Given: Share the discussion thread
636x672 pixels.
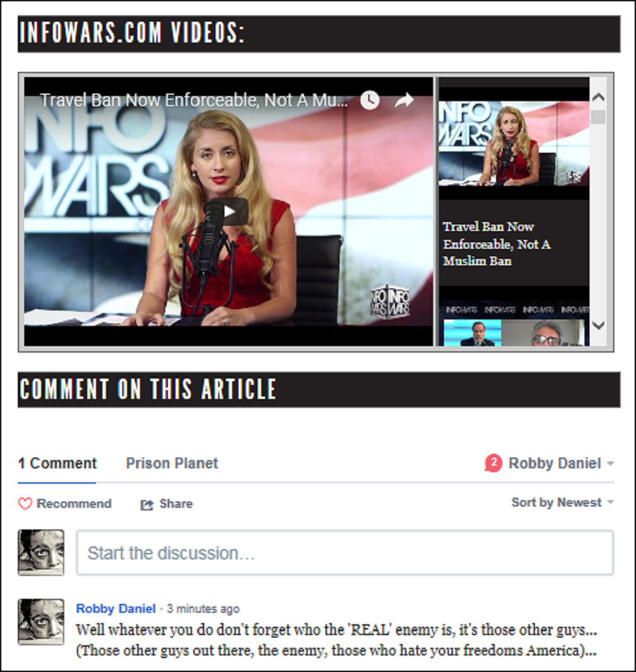Looking at the screenshot, I should coord(167,504).
